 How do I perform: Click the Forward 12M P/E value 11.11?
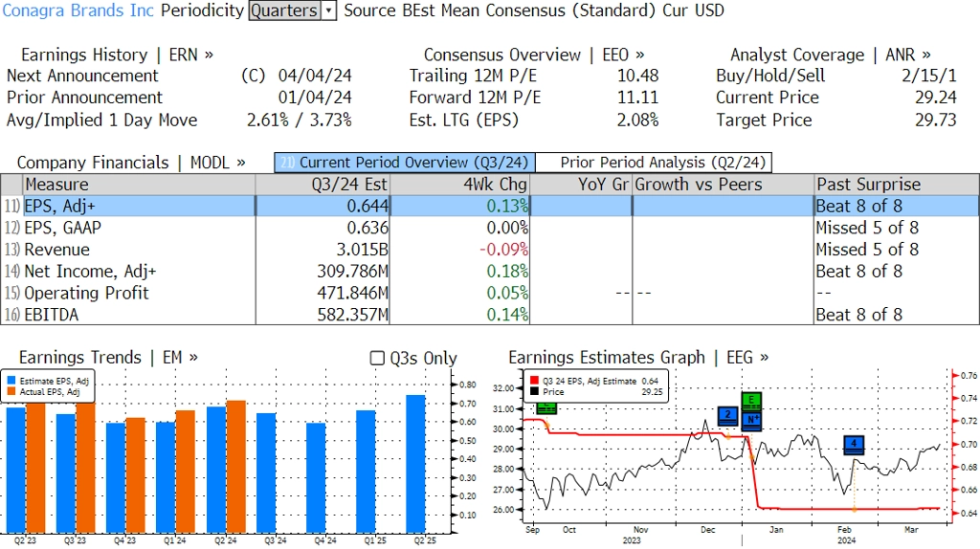tap(638, 98)
